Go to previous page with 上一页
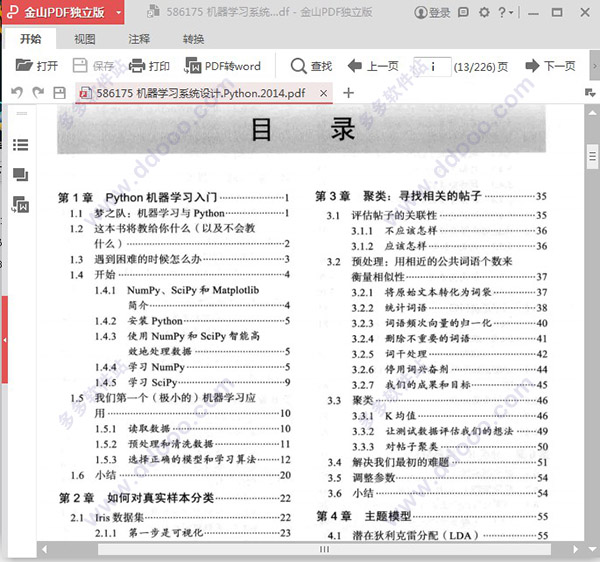This screenshot has height=562, width=600. (x=373, y=66)
